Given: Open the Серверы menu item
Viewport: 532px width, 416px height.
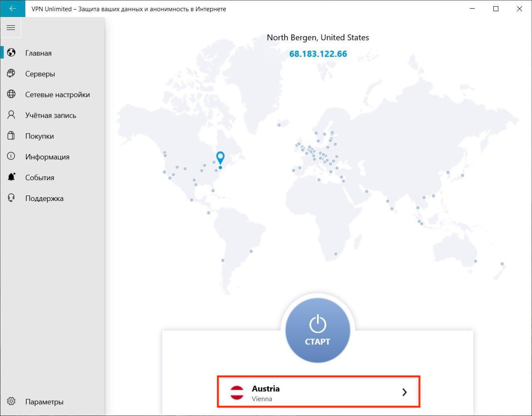Looking at the screenshot, I should tap(40, 74).
